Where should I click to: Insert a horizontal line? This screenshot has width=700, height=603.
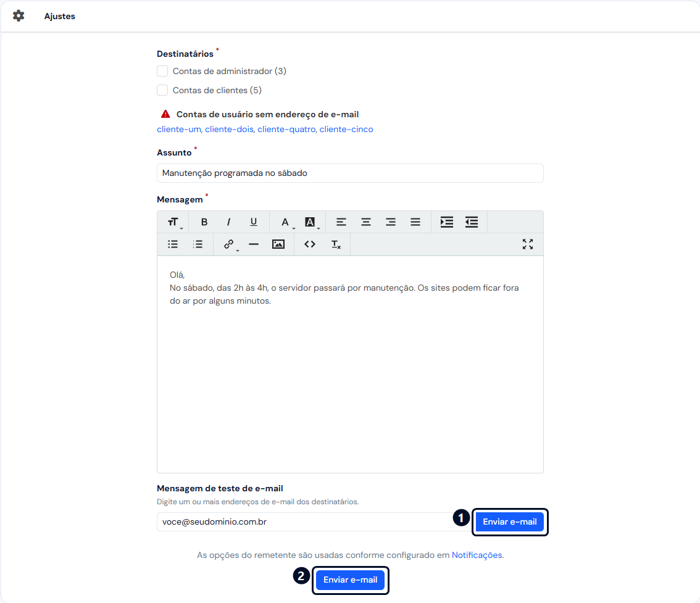(x=254, y=244)
